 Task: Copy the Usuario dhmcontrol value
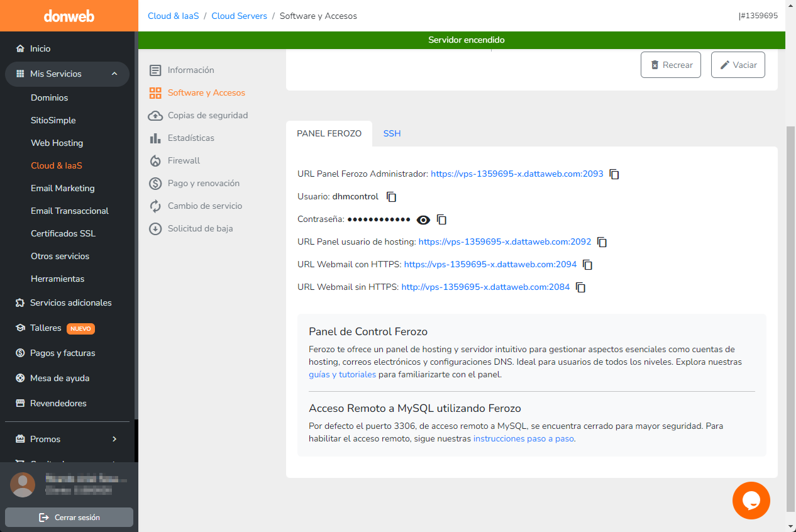coord(391,197)
